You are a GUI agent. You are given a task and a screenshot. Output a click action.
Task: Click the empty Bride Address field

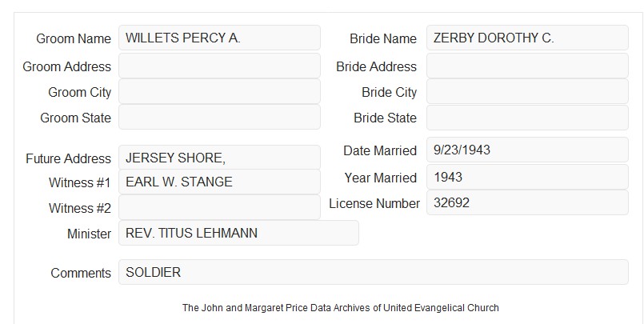click(x=527, y=66)
